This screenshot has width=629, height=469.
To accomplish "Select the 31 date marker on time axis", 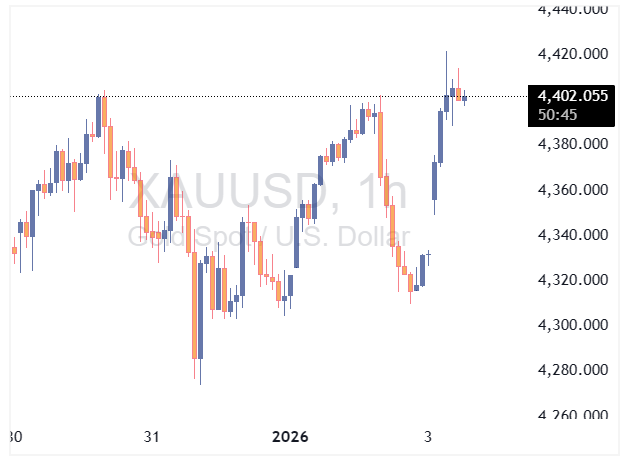I will click(151, 437).
